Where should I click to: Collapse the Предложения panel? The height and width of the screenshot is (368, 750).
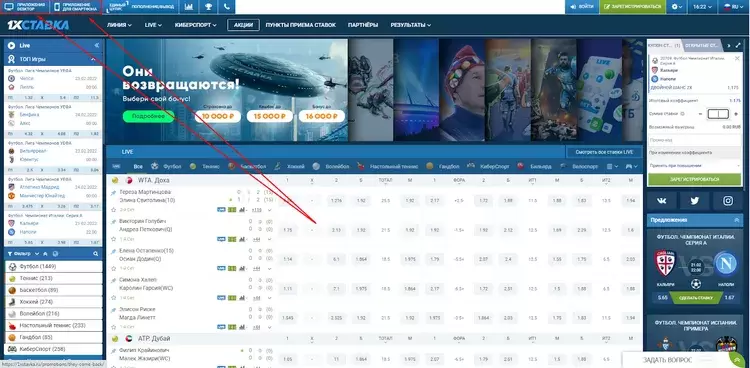[737, 220]
